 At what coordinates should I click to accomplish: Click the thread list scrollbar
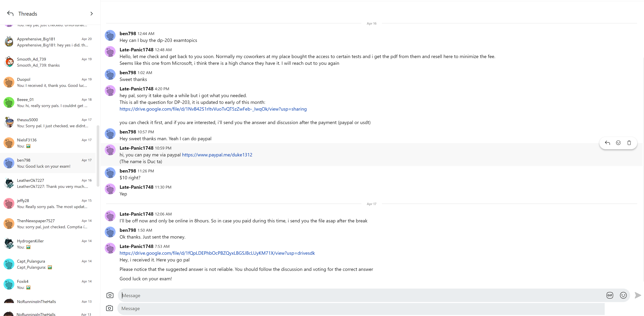click(98, 156)
